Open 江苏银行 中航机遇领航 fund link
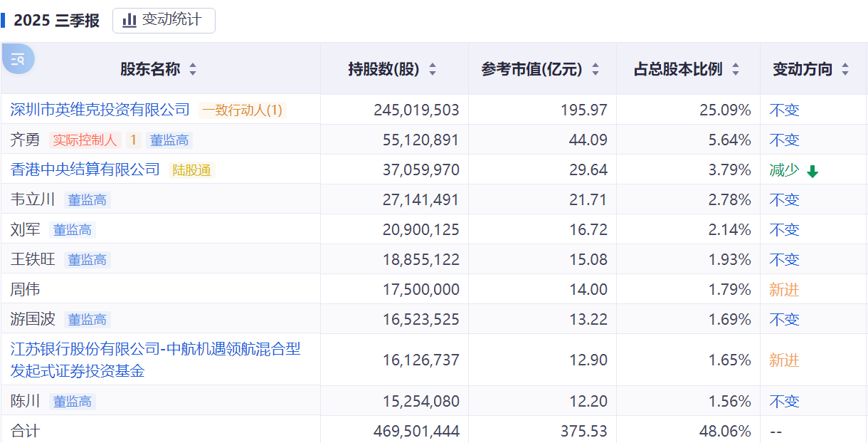Viewport: 868px width, 443px height. coord(155,360)
